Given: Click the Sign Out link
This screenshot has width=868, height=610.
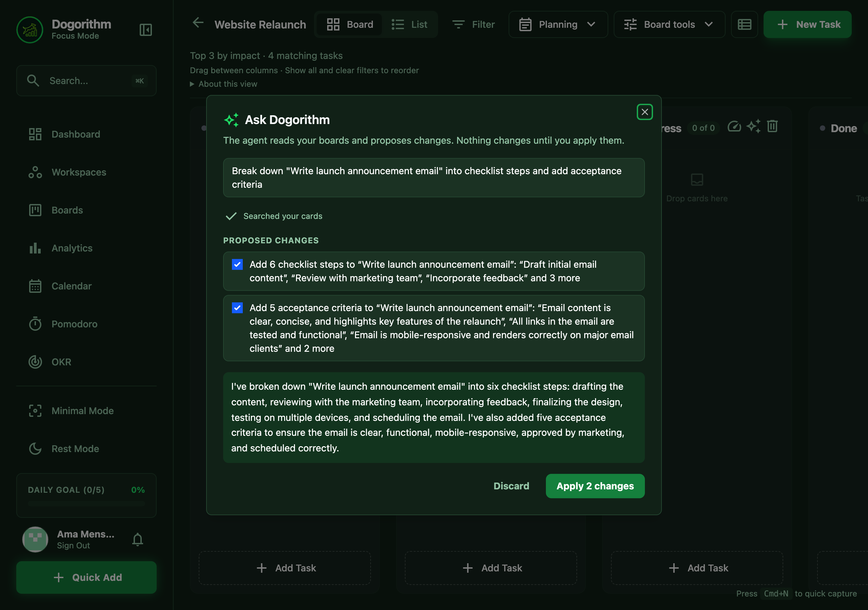Looking at the screenshot, I should [73, 545].
